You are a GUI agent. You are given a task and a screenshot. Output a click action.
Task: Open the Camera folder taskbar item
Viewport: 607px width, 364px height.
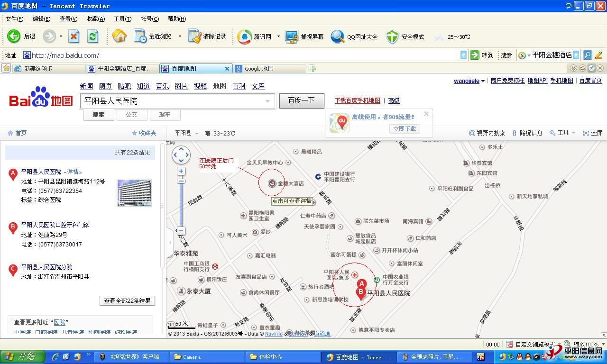pos(208,357)
